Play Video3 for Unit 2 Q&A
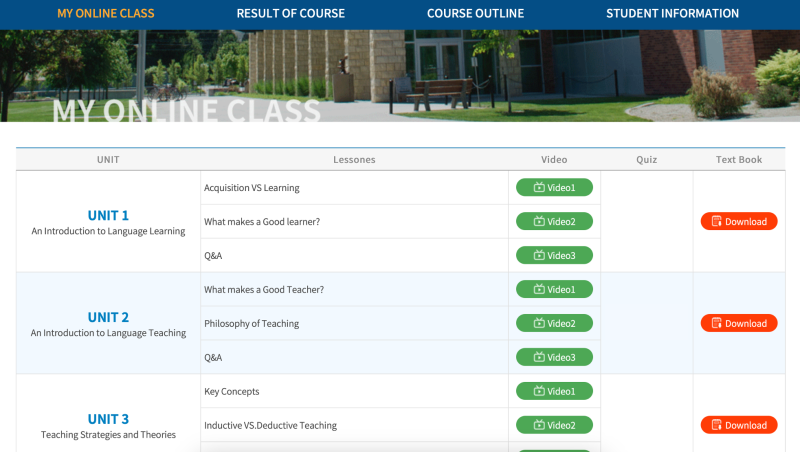This screenshot has width=800, height=452. click(x=554, y=357)
